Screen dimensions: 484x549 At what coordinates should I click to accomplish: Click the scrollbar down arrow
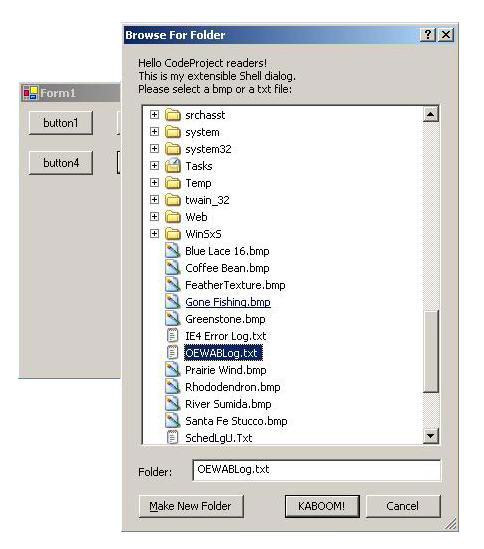(x=430, y=436)
